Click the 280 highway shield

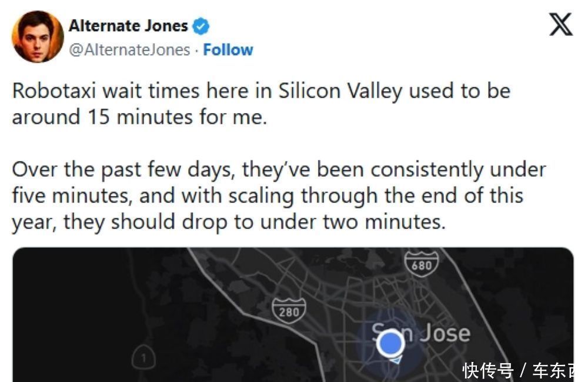tap(288, 311)
